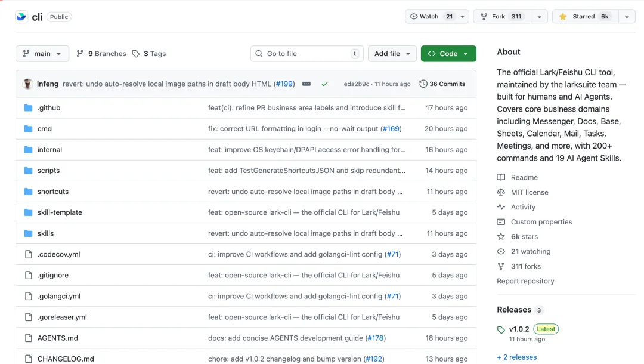This screenshot has width=644, height=364.
Task: Click the infeng author avatar
Action: [x=27, y=84]
